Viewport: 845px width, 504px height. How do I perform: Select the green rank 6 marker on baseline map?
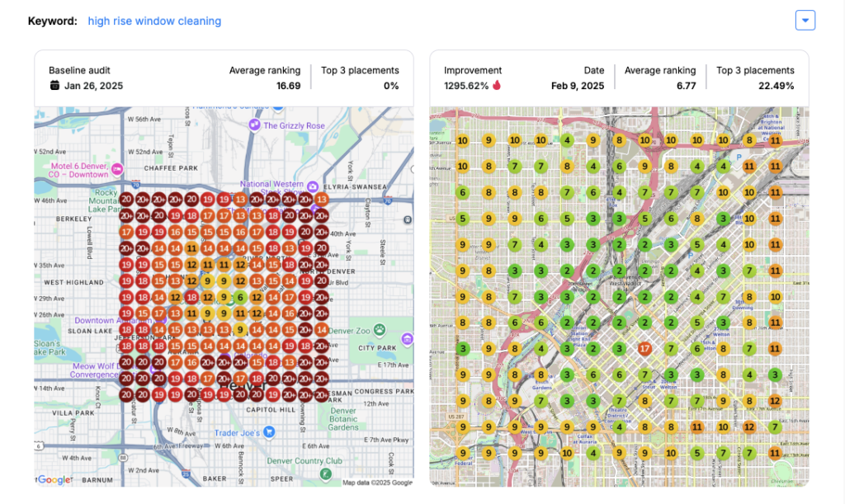(240, 298)
